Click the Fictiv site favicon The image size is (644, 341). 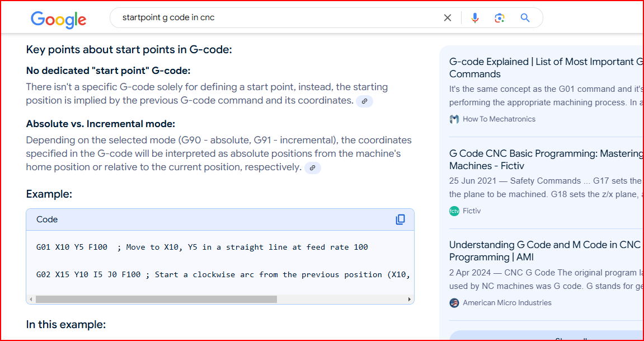tap(454, 211)
